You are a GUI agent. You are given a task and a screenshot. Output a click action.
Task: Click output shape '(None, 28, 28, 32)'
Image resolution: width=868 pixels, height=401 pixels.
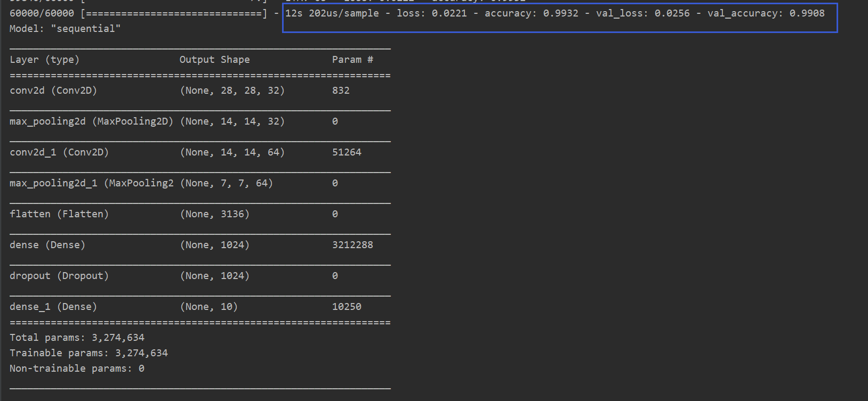tap(232, 91)
